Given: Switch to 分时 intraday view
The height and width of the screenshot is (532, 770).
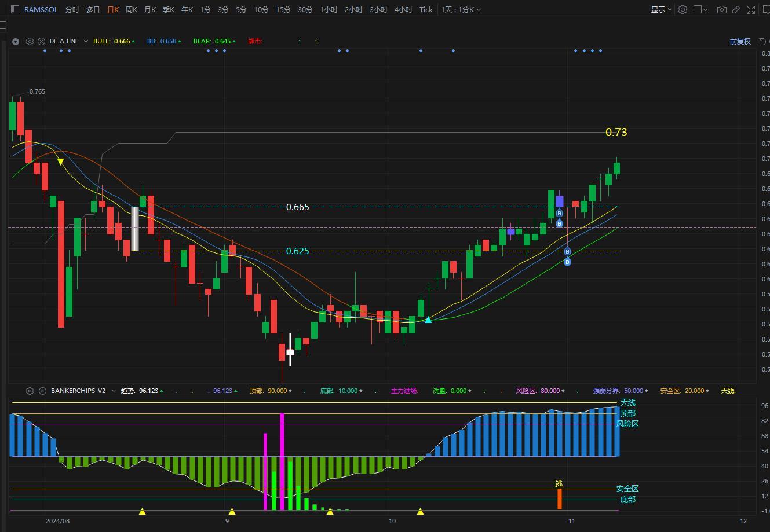Looking at the screenshot, I should [72, 9].
